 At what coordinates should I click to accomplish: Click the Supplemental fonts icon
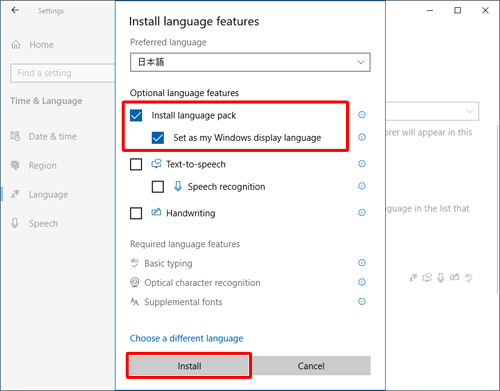point(134,302)
